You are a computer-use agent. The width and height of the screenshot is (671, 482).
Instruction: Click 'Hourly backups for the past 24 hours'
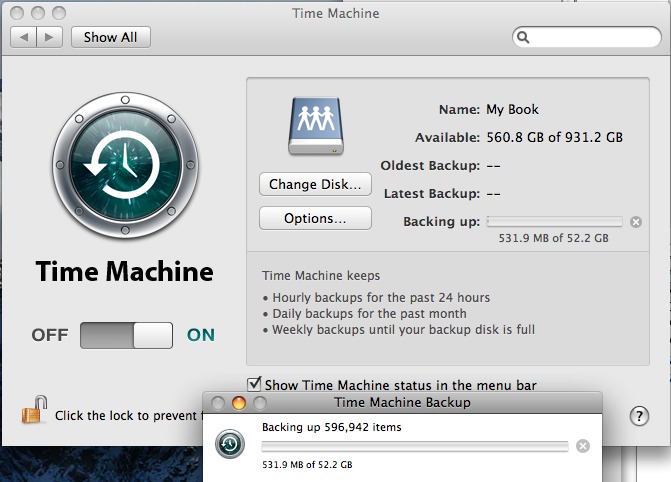[381, 298]
